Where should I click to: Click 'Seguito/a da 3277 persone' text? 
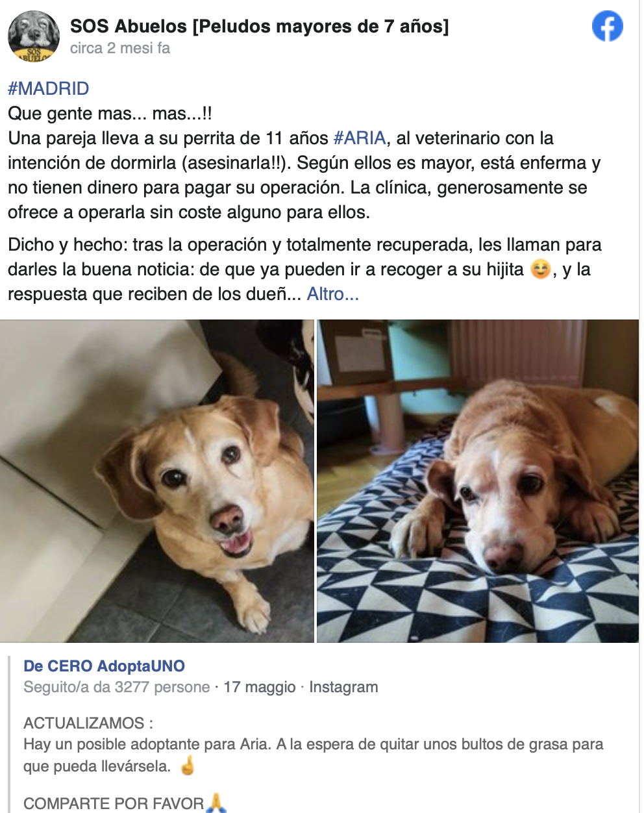point(117,687)
